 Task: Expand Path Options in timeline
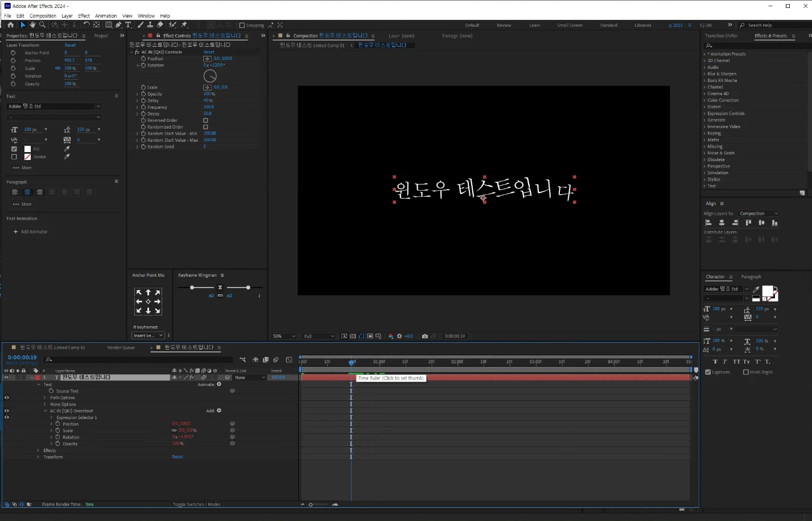click(45, 397)
